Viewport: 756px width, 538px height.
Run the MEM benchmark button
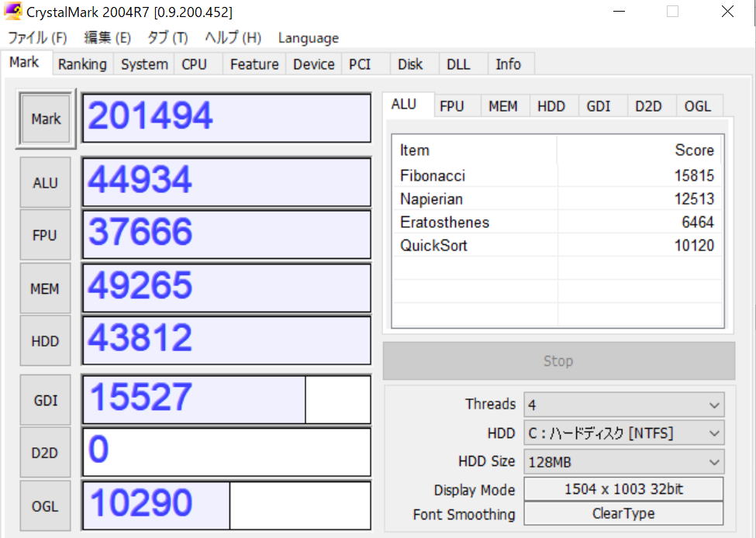(45, 288)
